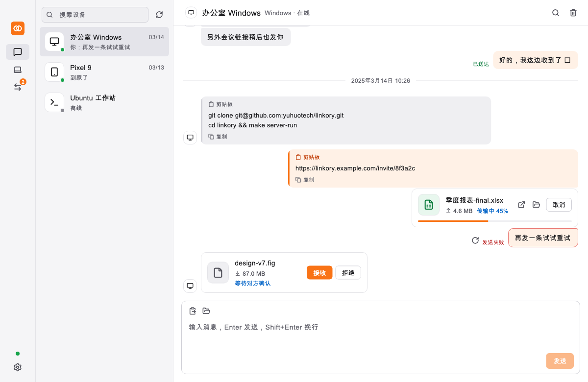The height and width of the screenshot is (382, 588).
Task: Click the 2025年3月14日 10:26 date separator
Action: click(x=381, y=80)
